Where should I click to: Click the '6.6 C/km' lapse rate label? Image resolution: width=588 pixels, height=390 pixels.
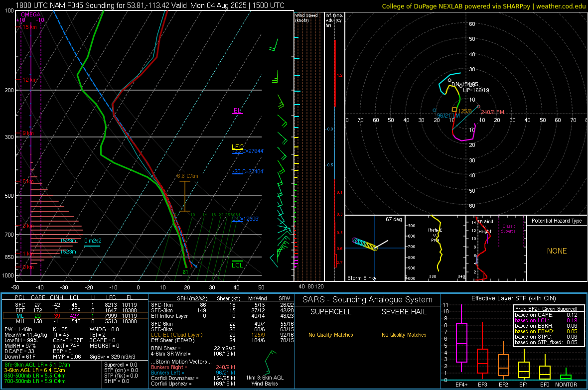tap(187, 176)
